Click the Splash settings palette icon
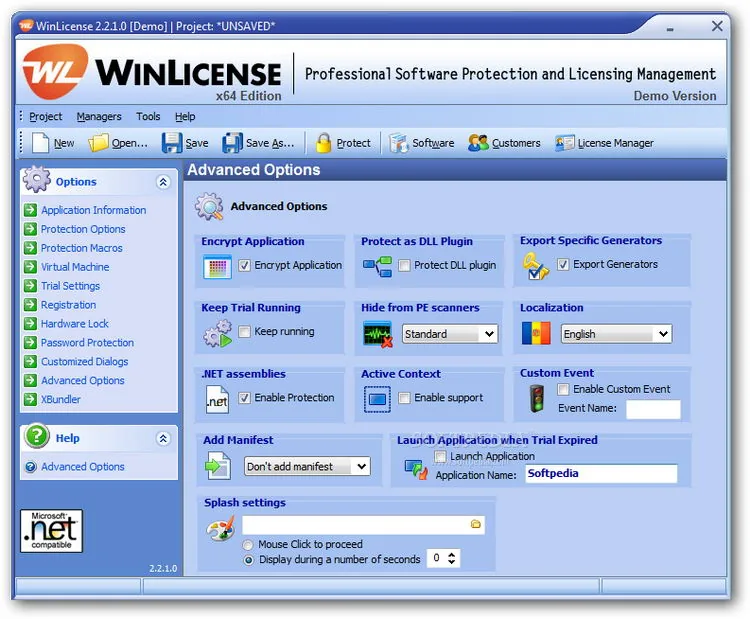 pyautogui.click(x=221, y=529)
